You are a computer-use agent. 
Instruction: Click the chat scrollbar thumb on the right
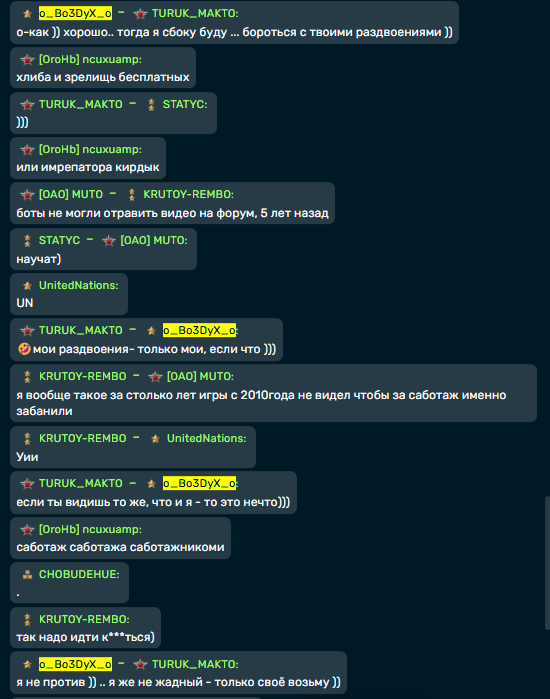(547, 563)
